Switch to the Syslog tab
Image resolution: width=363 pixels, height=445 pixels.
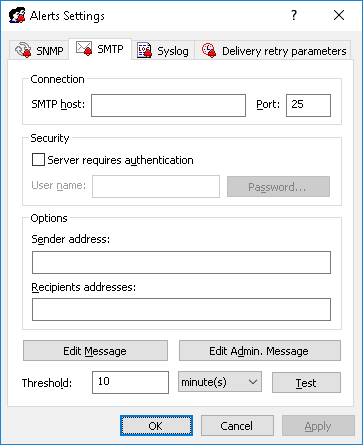click(163, 51)
